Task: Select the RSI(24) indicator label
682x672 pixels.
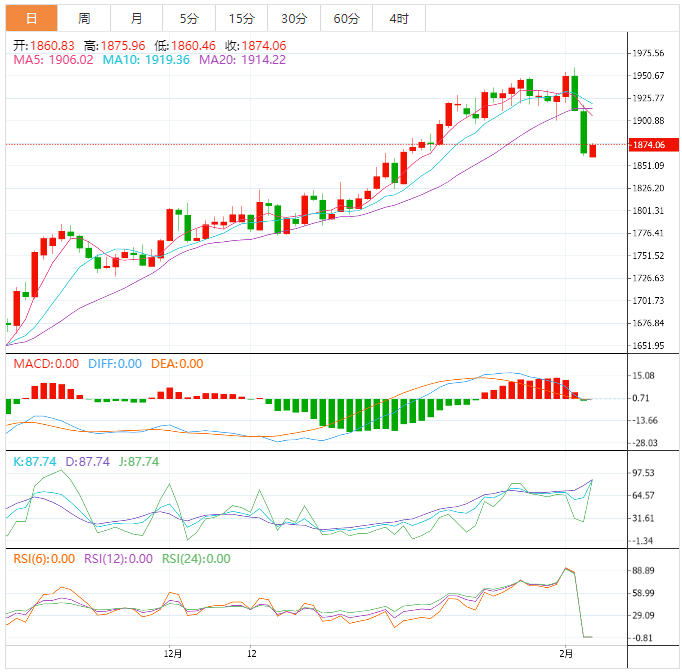Action: [x=196, y=559]
